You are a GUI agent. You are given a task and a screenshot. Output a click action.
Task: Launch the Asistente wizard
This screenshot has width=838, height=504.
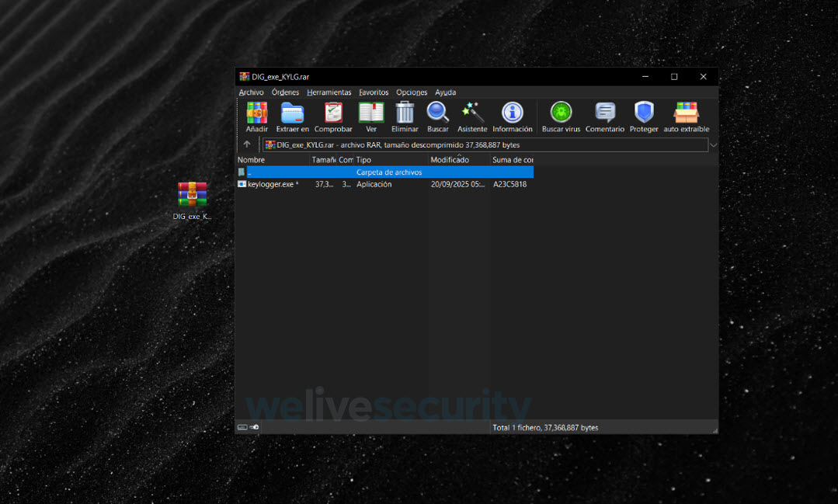pyautogui.click(x=472, y=113)
